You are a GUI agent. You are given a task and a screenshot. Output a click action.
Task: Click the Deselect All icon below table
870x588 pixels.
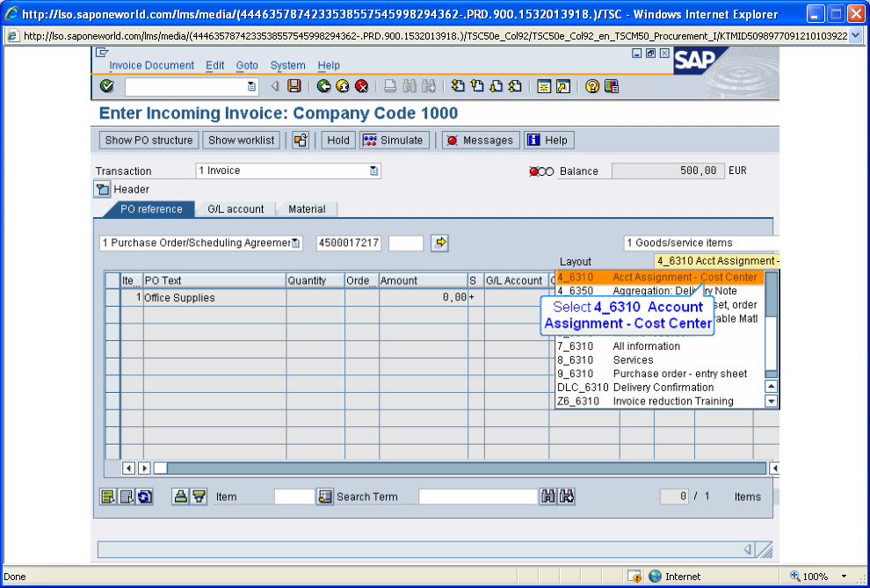point(127,497)
